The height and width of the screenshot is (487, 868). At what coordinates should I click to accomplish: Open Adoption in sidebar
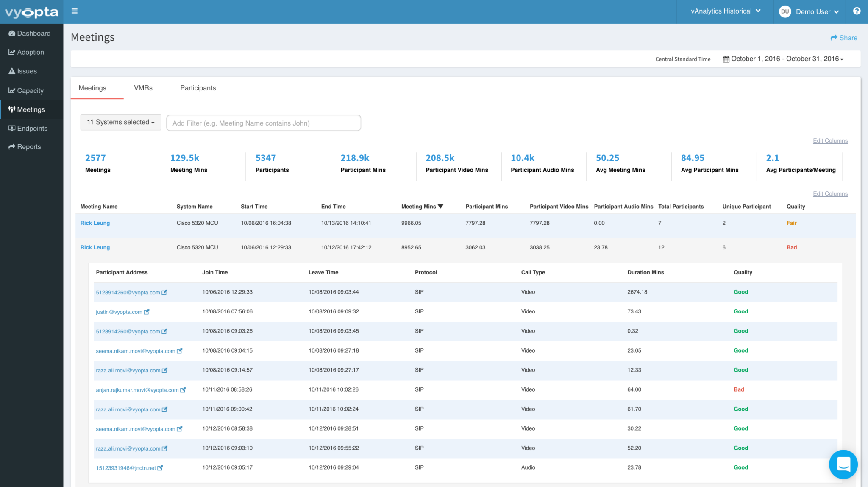pos(31,52)
